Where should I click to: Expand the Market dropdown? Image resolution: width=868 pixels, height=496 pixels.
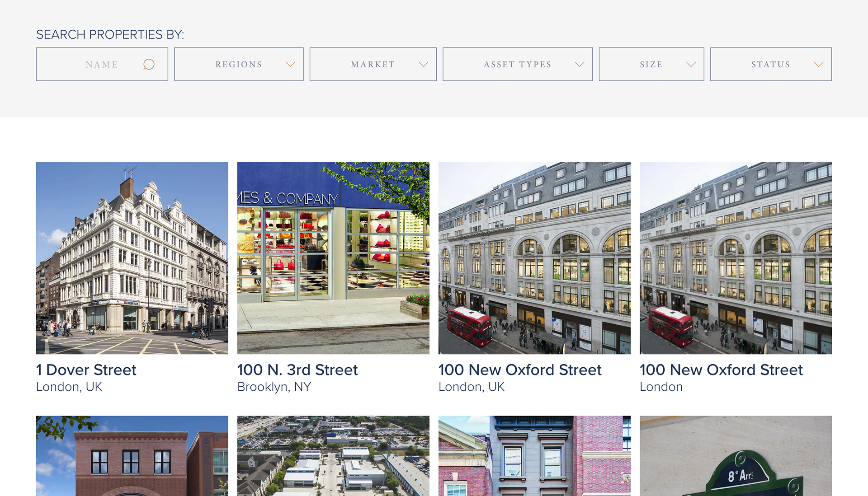click(x=373, y=64)
